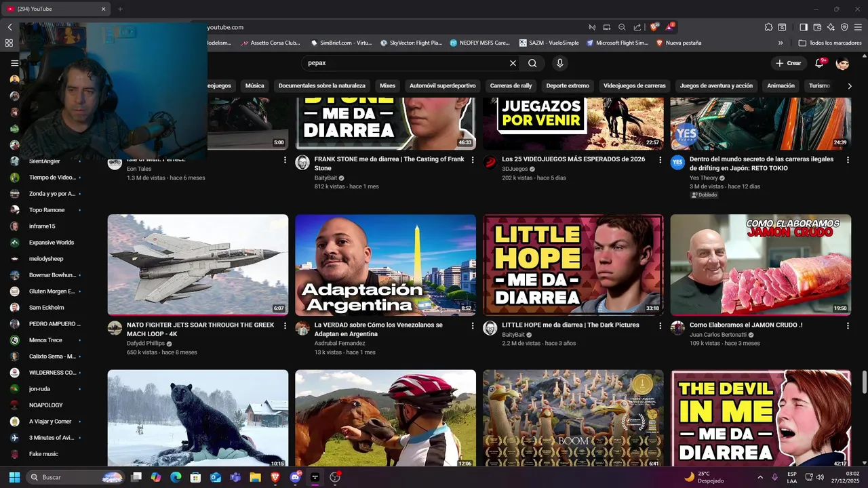Open Topo Ramone subscription

tap(47, 210)
